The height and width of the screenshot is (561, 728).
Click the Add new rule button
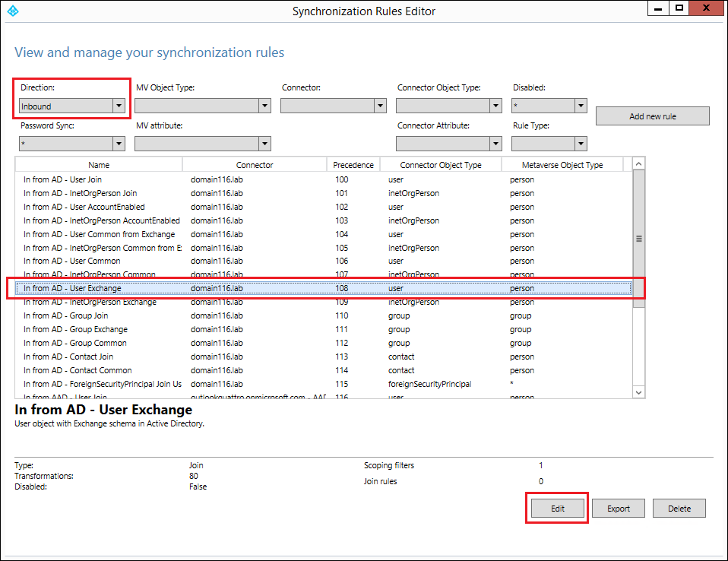652,116
